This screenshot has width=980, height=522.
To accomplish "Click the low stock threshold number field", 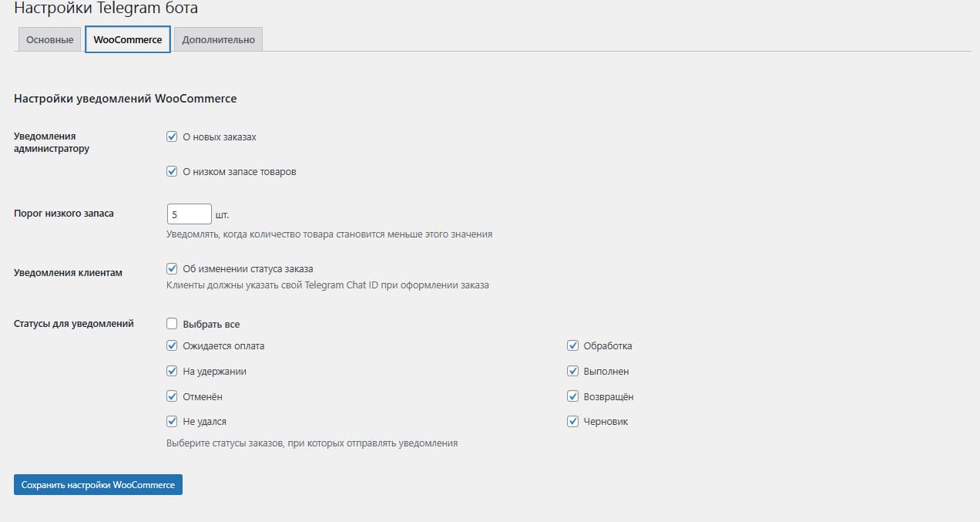I will coord(189,214).
